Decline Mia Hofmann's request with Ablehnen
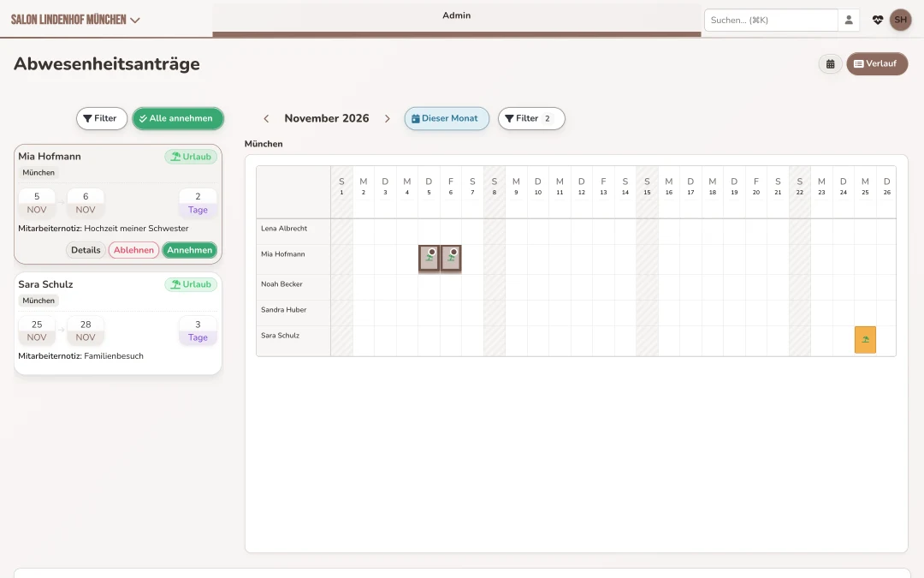924x578 pixels. [x=133, y=250]
